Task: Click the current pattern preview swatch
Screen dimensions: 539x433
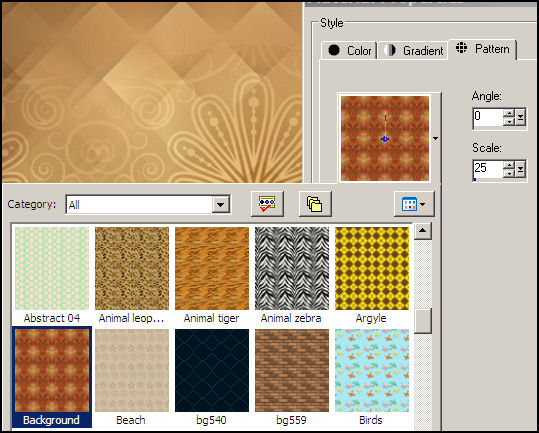Action: (385, 138)
